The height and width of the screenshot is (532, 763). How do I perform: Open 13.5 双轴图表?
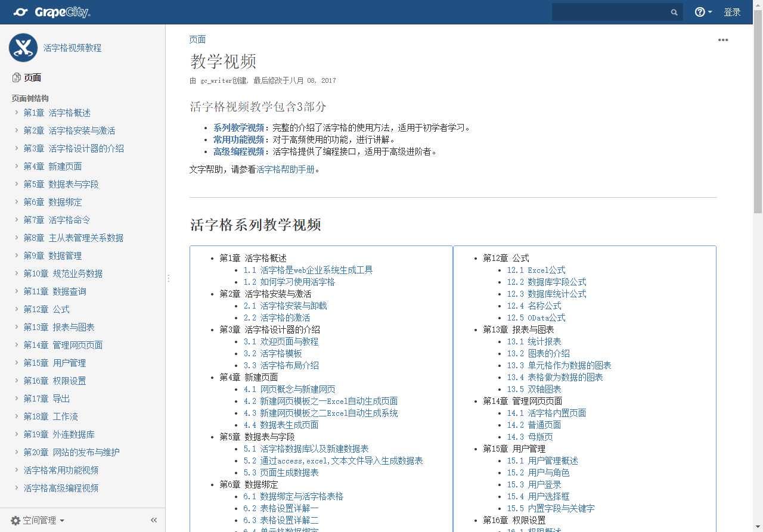534,389
